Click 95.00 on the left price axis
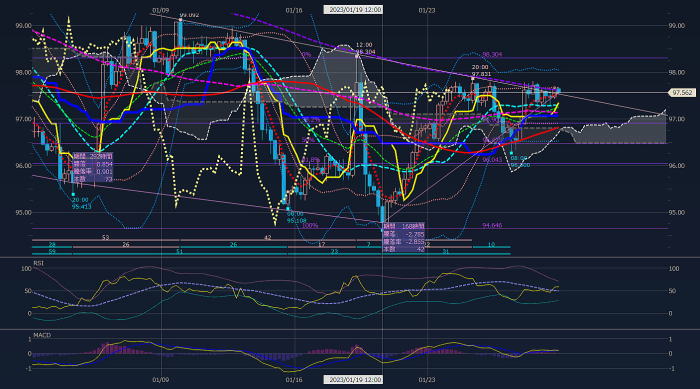This screenshot has height=389, width=700. [23, 213]
